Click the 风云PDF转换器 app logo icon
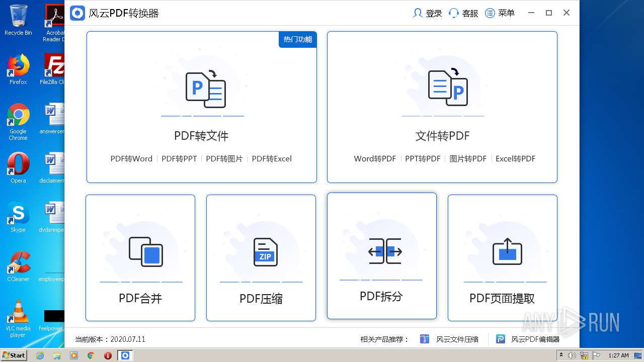This screenshot has width=644, height=362. coord(77,13)
